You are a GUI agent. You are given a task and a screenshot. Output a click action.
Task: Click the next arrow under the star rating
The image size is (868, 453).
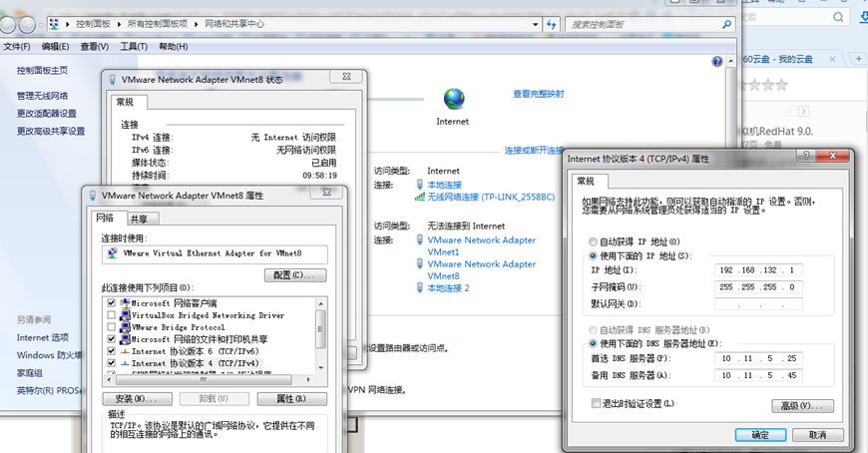(x=804, y=112)
